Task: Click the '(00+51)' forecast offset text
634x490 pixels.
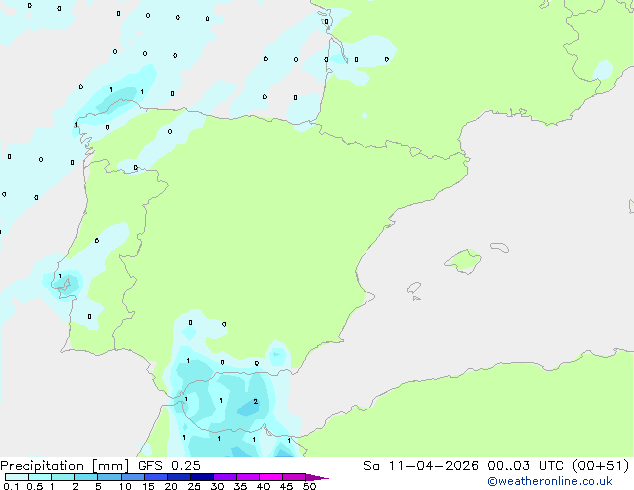Action: 601,466
